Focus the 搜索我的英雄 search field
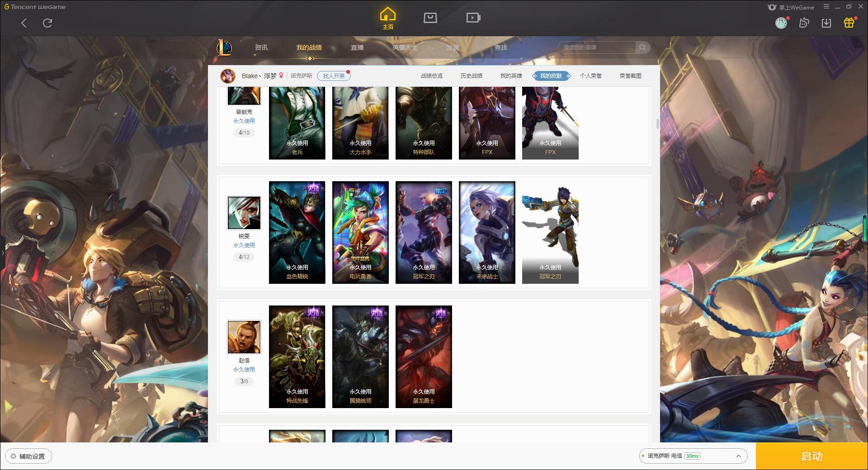This screenshot has width=868, height=470. (597, 47)
